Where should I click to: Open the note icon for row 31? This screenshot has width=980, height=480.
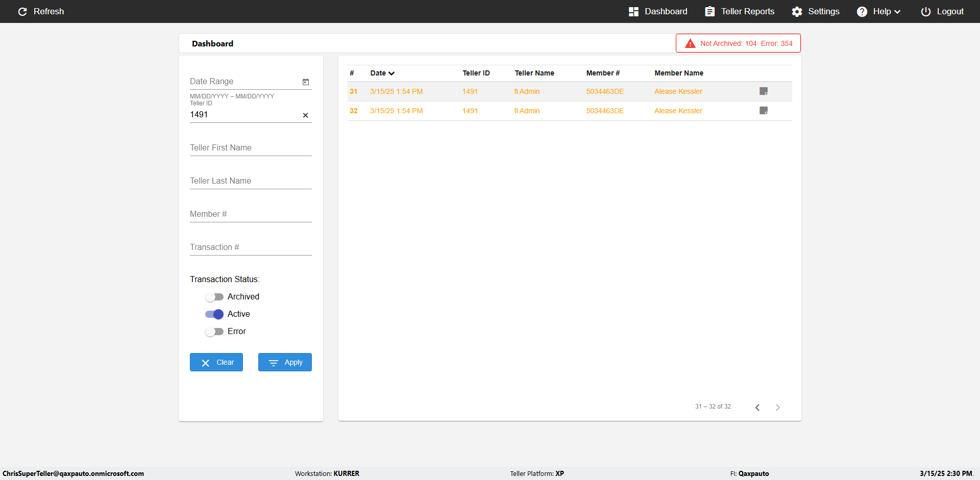[x=764, y=91]
